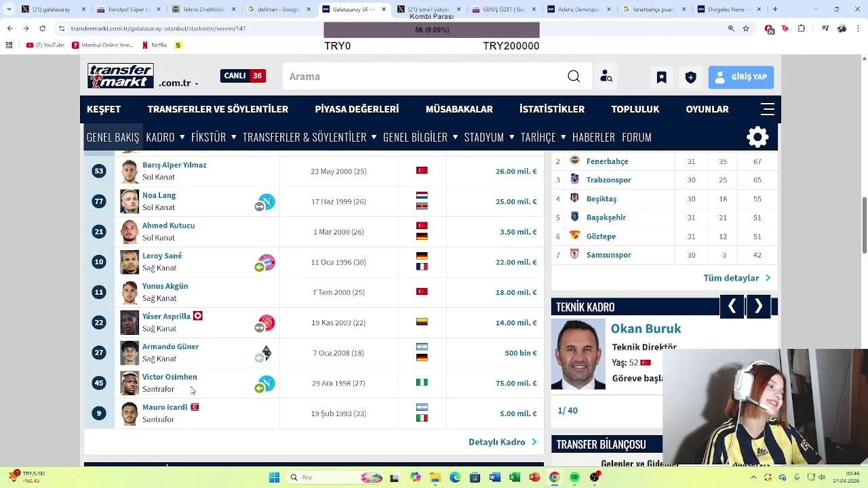Click Başakşehir crest in league table
Viewport: 868px width, 488px height.
pyautogui.click(x=575, y=217)
